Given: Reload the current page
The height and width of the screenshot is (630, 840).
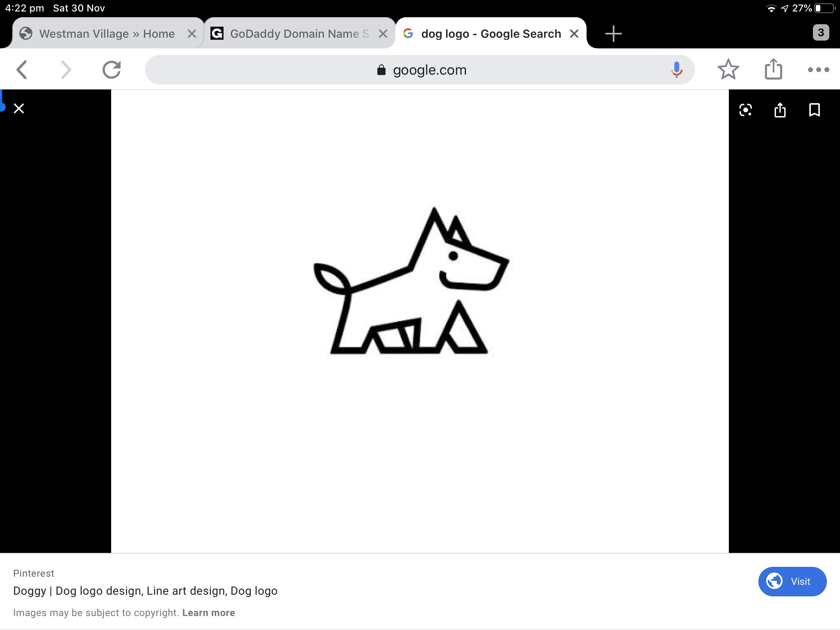Looking at the screenshot, I should [112, 70].
